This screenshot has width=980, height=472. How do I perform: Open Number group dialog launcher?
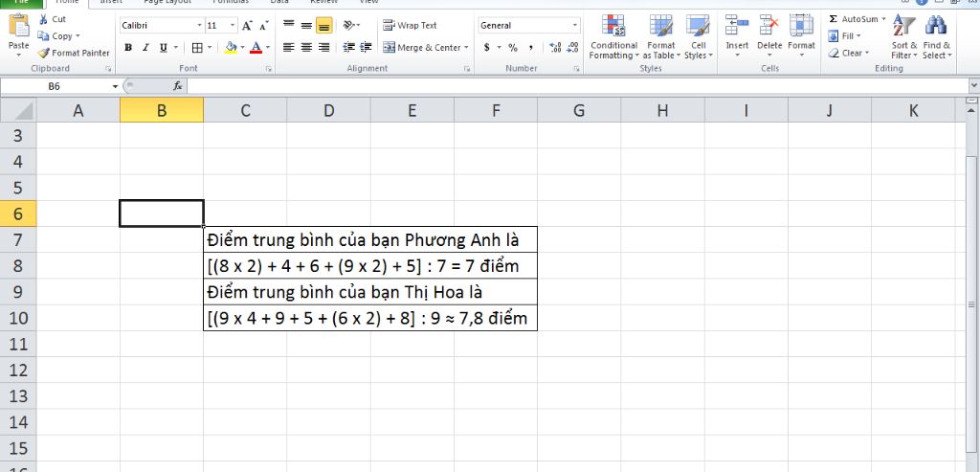click(x=576, y=69)
